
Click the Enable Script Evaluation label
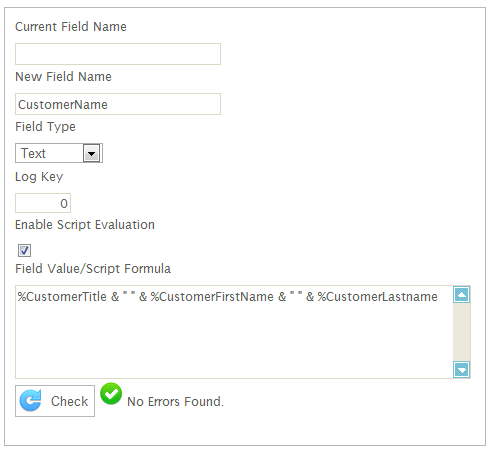click(85, 225)
